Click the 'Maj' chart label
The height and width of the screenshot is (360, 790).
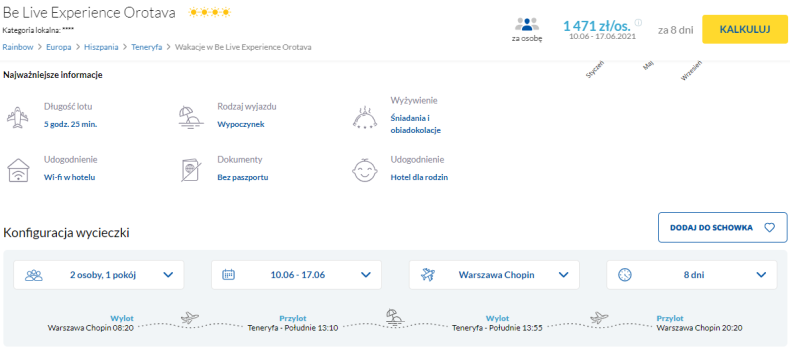tap(648, 66)
